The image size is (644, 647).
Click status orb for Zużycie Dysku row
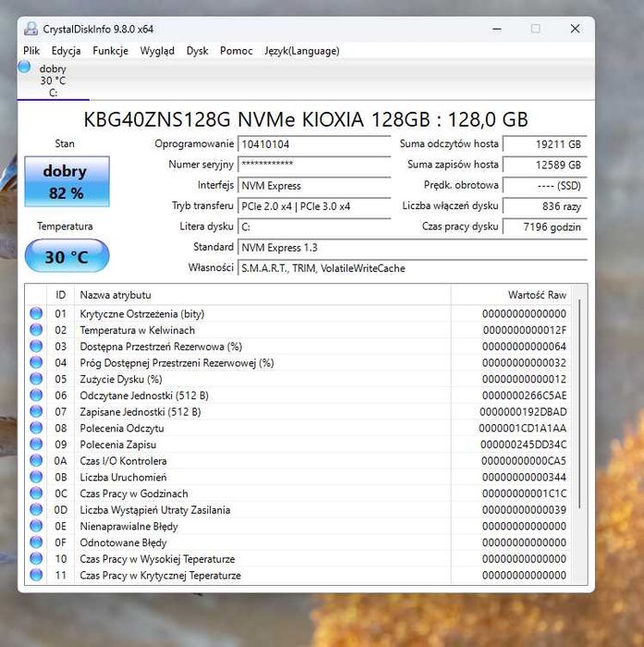coord(36,379)
